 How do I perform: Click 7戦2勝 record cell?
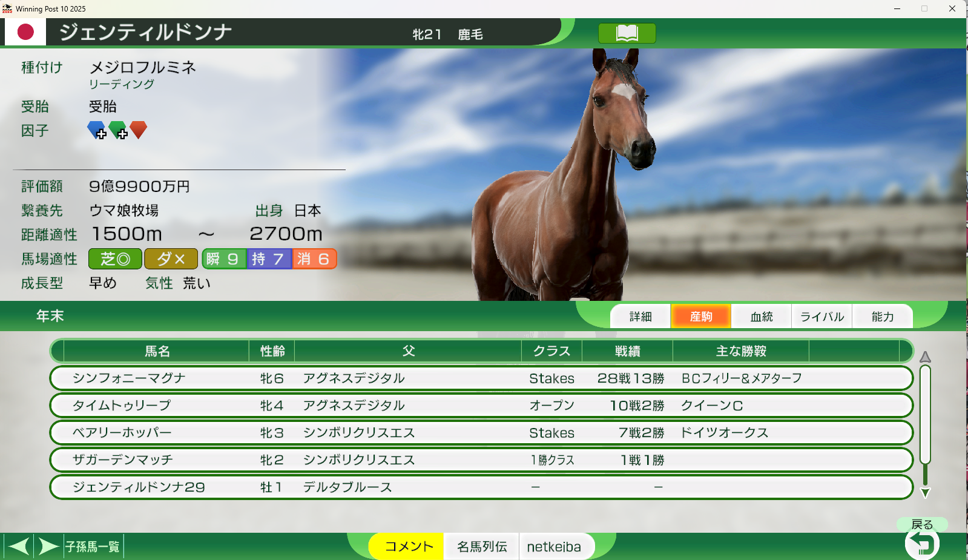pos(642,433)
